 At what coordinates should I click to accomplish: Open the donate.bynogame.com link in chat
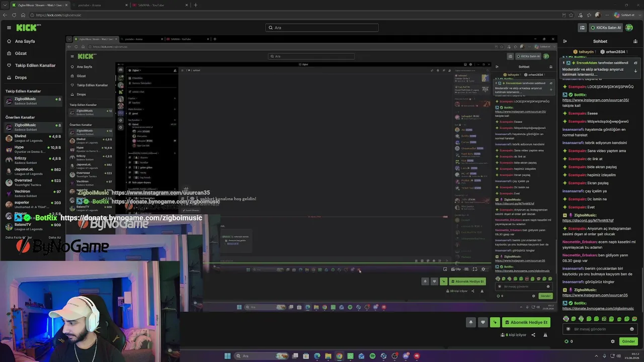[598, 308]
